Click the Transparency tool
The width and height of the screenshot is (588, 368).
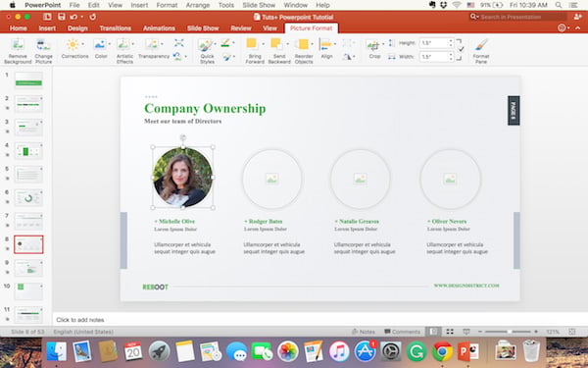[154, 49]
